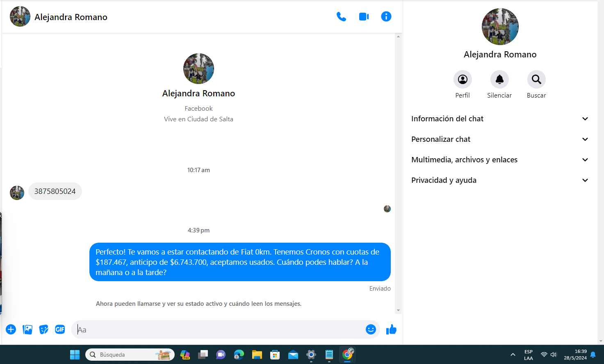This screenshot has height=364, width=604.
Task: Open Microsoft Edge from the taskbar
Action: pyautogui.click(x=239, y=355)
